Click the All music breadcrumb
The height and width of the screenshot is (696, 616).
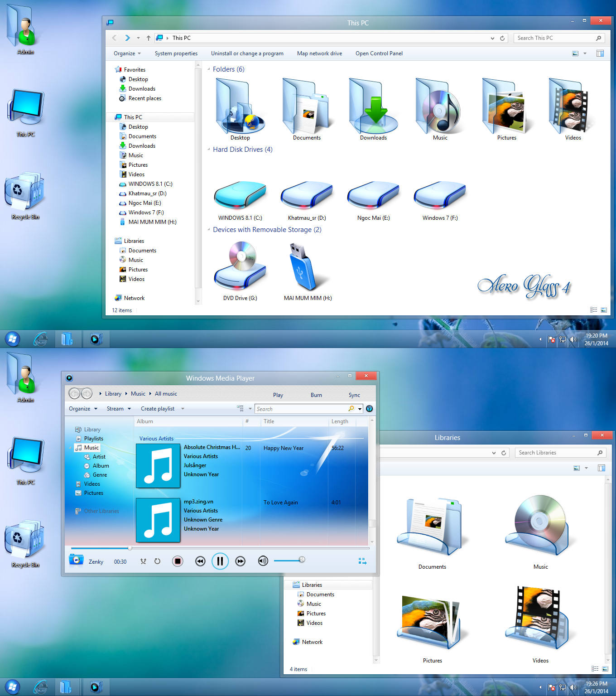point(166,394)
